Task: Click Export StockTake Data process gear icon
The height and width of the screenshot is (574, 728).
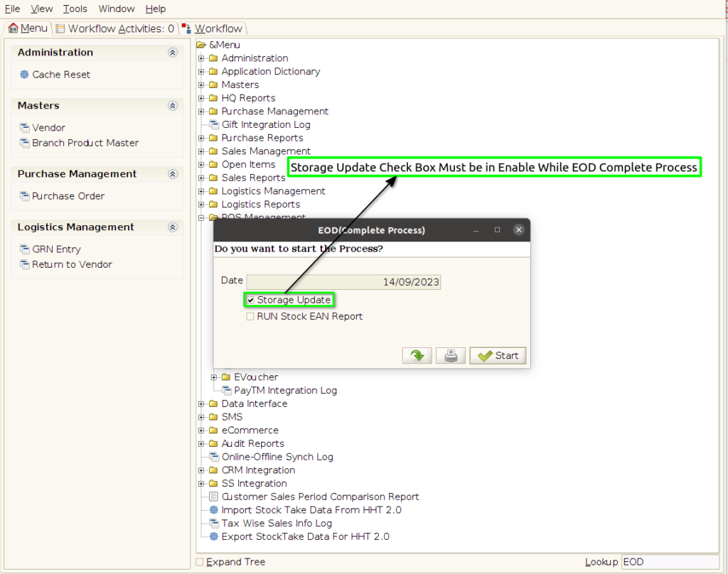Action: pyautogui.click(x=213, y=536)
